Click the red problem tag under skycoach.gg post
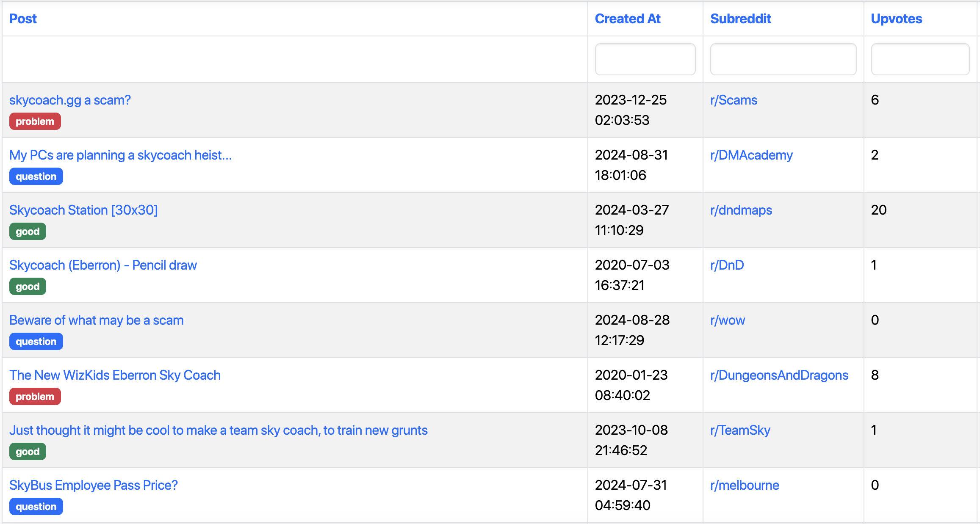Screen dimensions: 980x524 tap(35, 121)
